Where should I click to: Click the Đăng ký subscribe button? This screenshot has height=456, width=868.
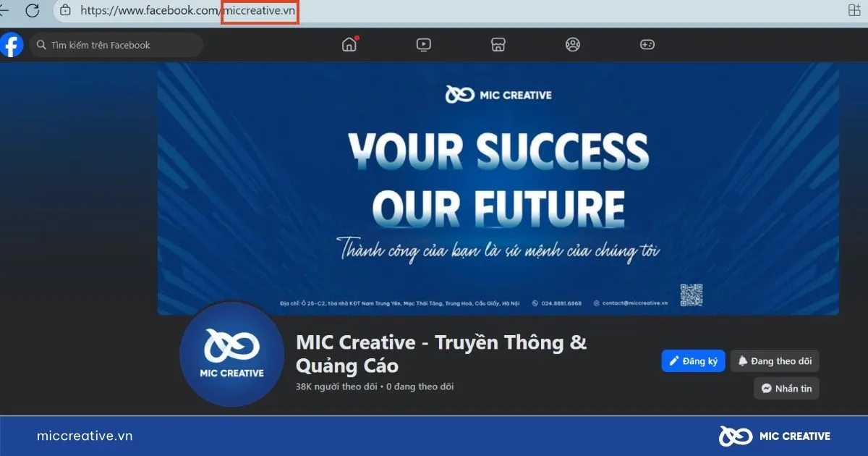(x=692, y=360)
